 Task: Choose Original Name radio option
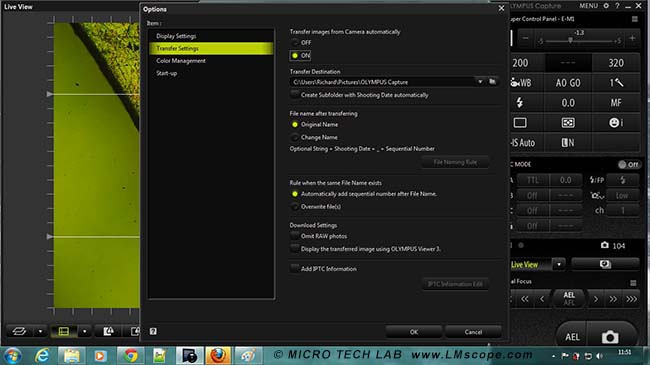(x=295, y=124)
